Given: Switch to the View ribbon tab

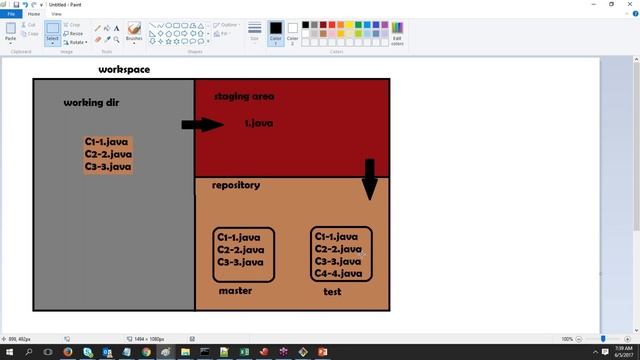Looking at the screenshot, I should click(56, 14).
